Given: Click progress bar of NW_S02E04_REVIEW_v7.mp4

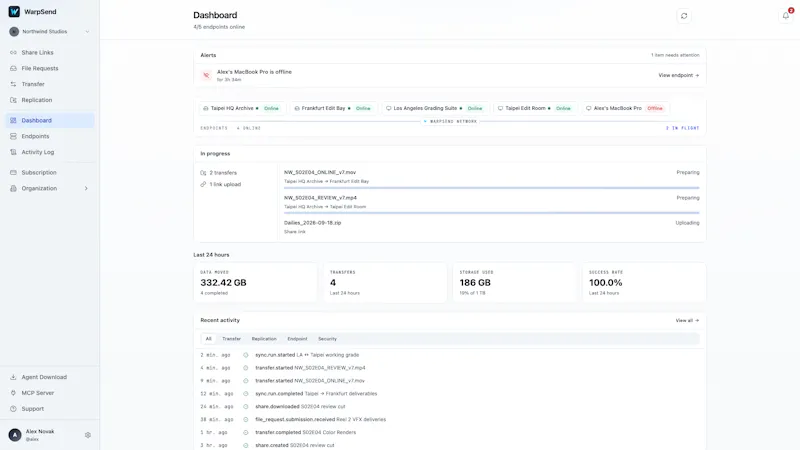Looking at the screenshot, I should [x=491, y=213].
